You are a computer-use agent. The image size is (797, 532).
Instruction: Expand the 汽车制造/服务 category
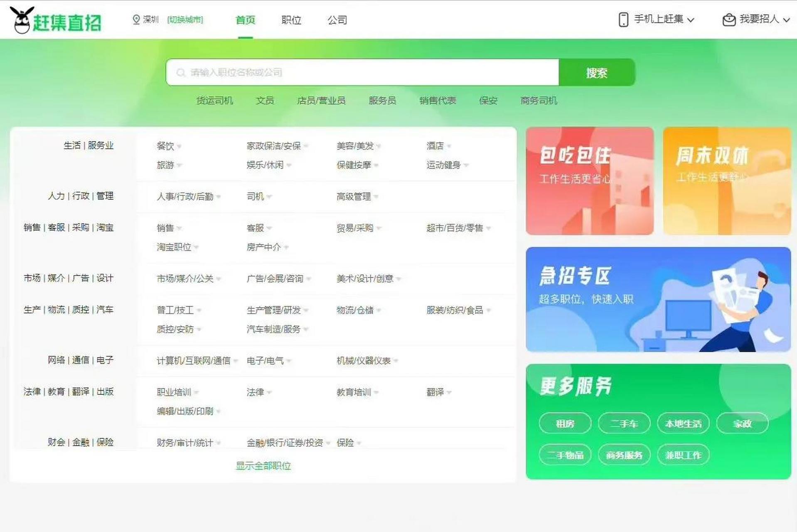click(277, 330)
